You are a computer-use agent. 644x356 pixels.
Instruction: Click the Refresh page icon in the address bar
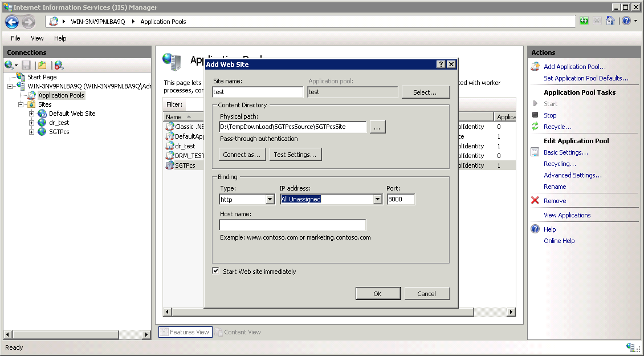tap(584, 21)
